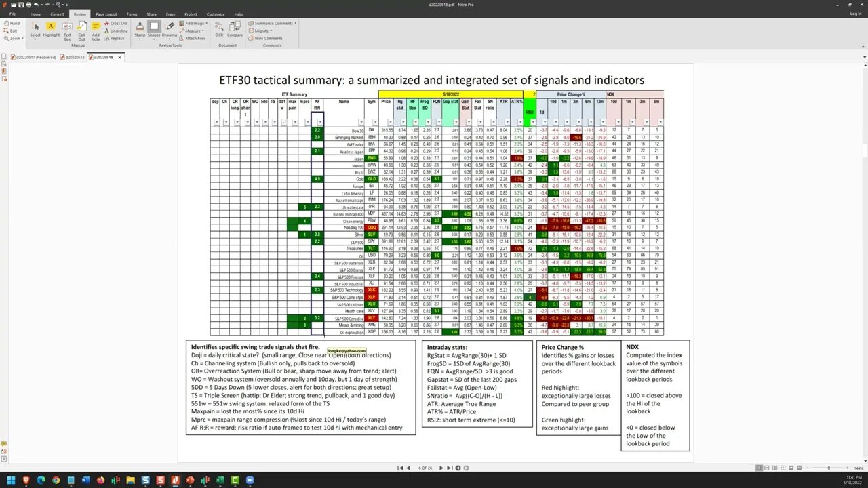Apply Cross Out markup
Viewport: 868px width, 488px height.
pos(116,23)
